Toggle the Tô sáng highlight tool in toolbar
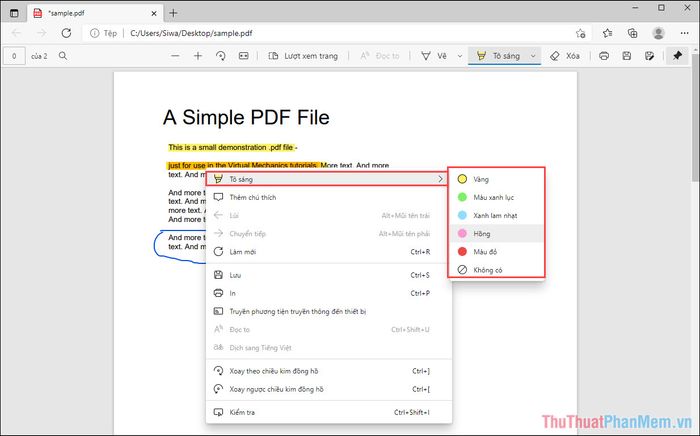 pyautogui.click(x=498, y=56)
